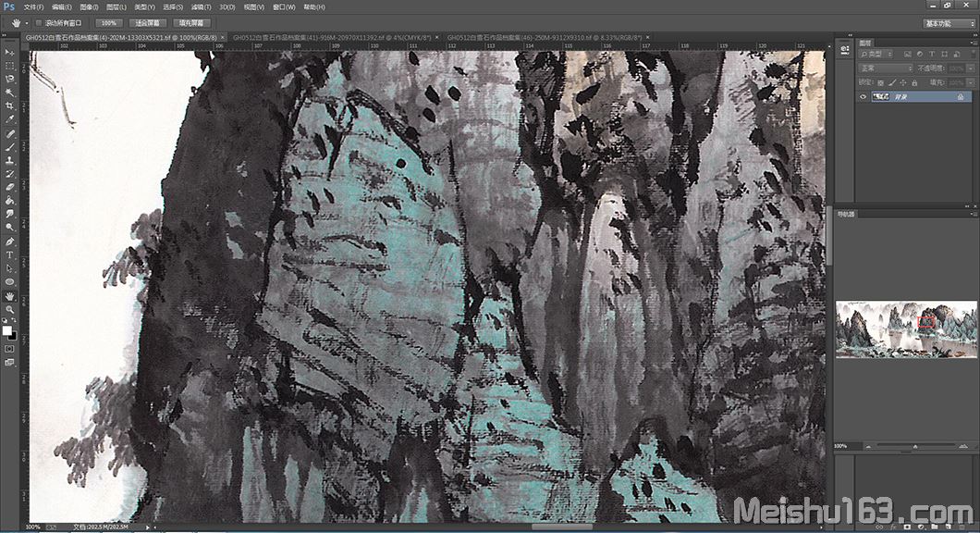Open the Layers panel options menu

(972, 43)
